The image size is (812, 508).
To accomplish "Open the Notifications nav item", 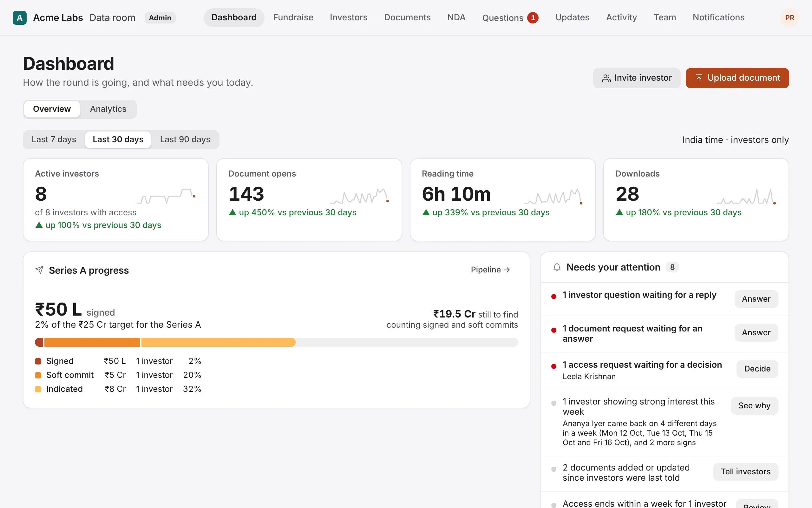I will 719,17.
